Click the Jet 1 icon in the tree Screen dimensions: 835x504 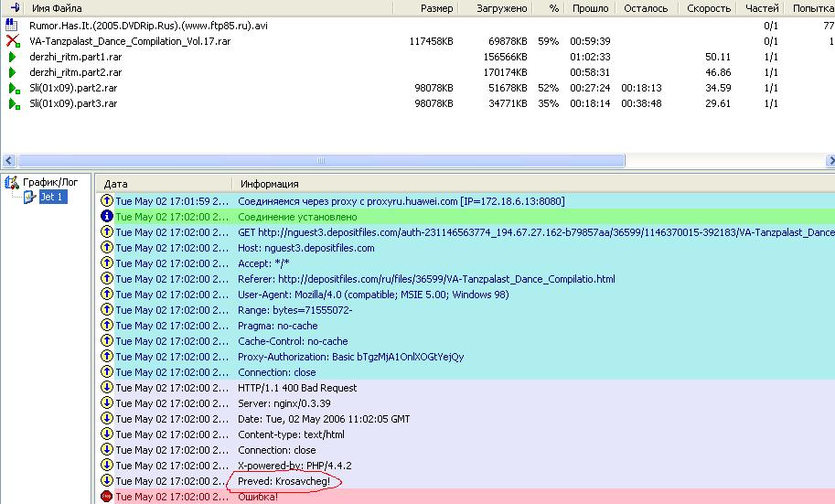click(x=29, y=197)
